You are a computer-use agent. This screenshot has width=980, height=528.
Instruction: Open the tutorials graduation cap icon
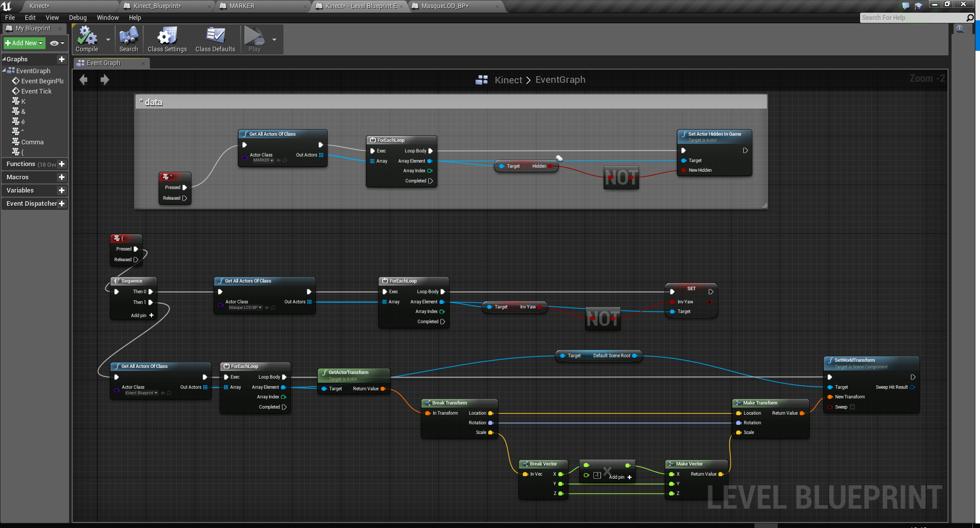(x=919, y=6)
